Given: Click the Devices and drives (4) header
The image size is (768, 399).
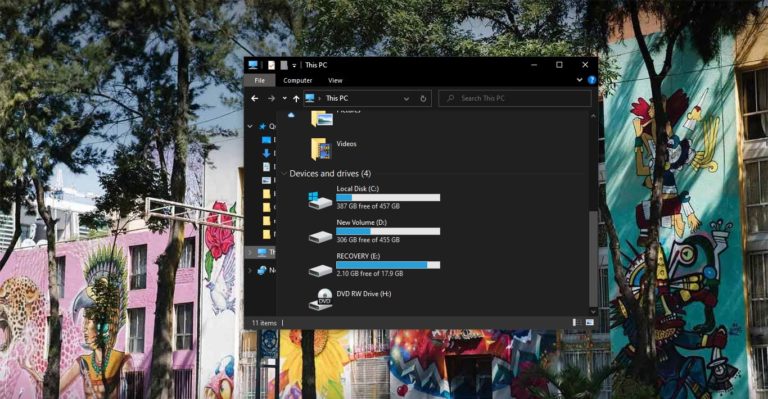Looking at the screenshot, I should coord(330,173).
